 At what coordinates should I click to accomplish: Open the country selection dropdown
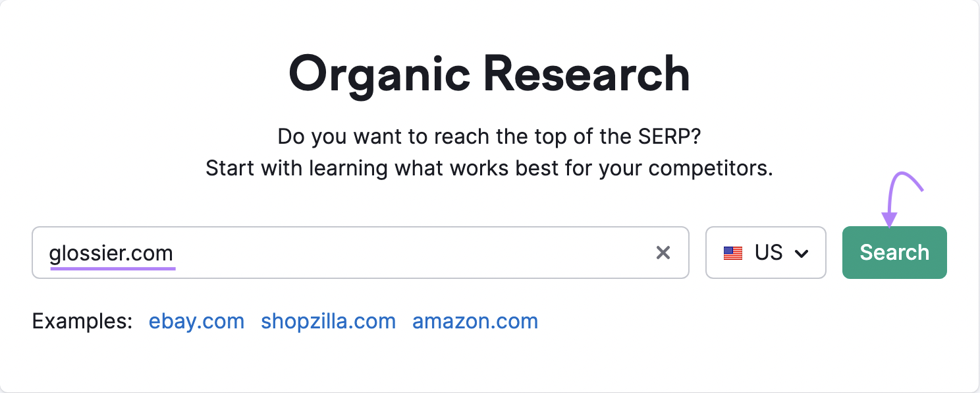(766, 253)
